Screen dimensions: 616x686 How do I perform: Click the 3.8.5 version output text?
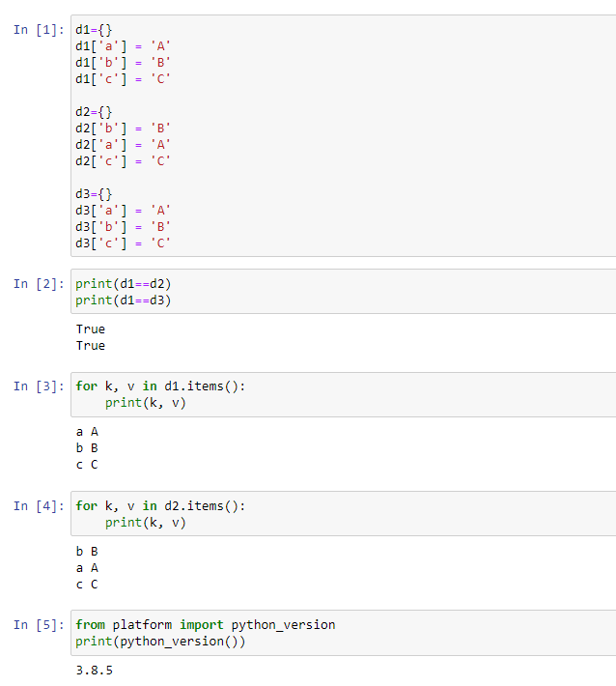click(94, 671)
